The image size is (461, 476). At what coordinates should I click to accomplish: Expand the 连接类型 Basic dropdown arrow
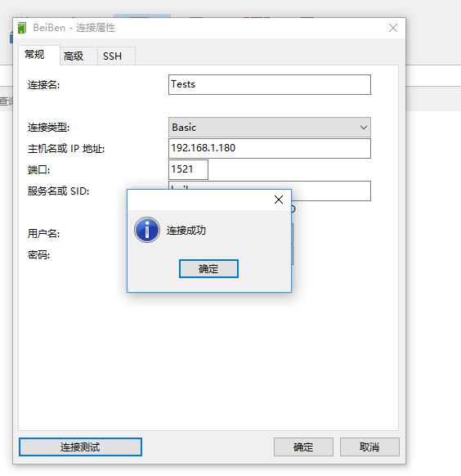364,128
